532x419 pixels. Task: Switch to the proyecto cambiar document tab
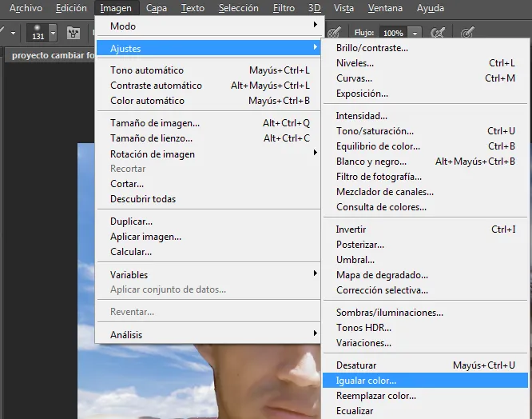click(x=50, y=55)
